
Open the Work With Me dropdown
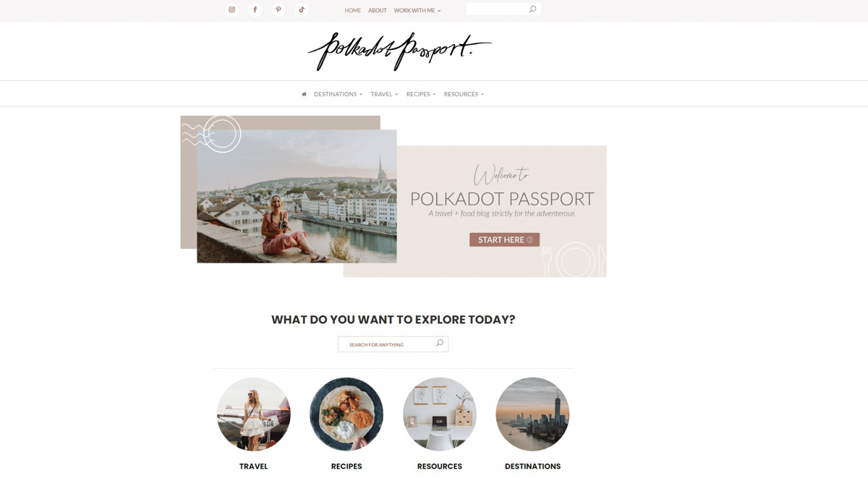pyautogui.click(x=417, y=11)
